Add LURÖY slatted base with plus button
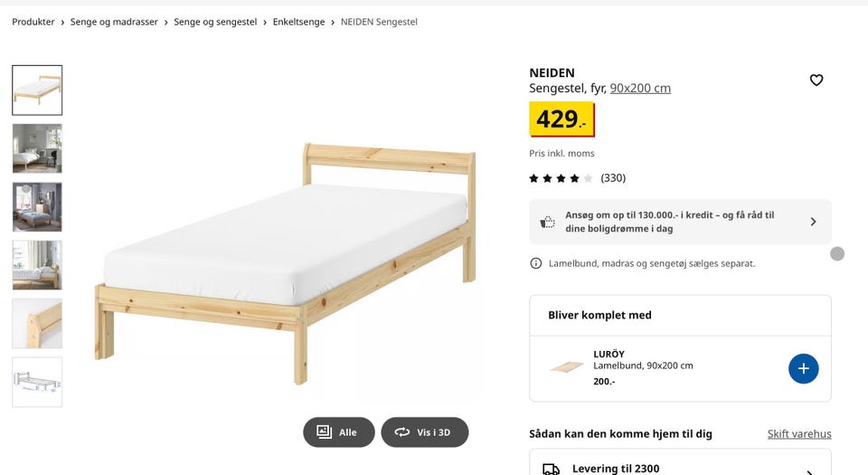868x475 pixels. click(x=803, y=368)
